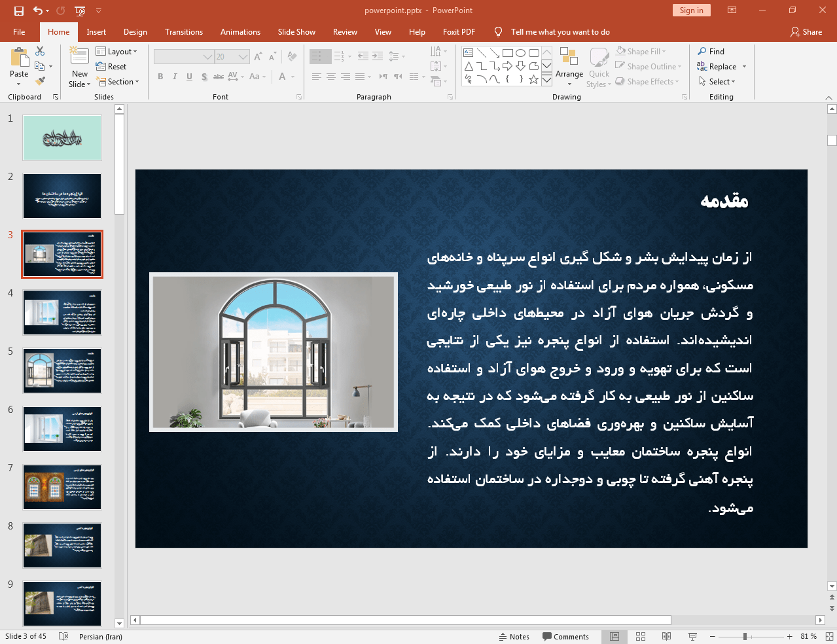Click Persian (Iran) language indicator

tap(101, 636)
